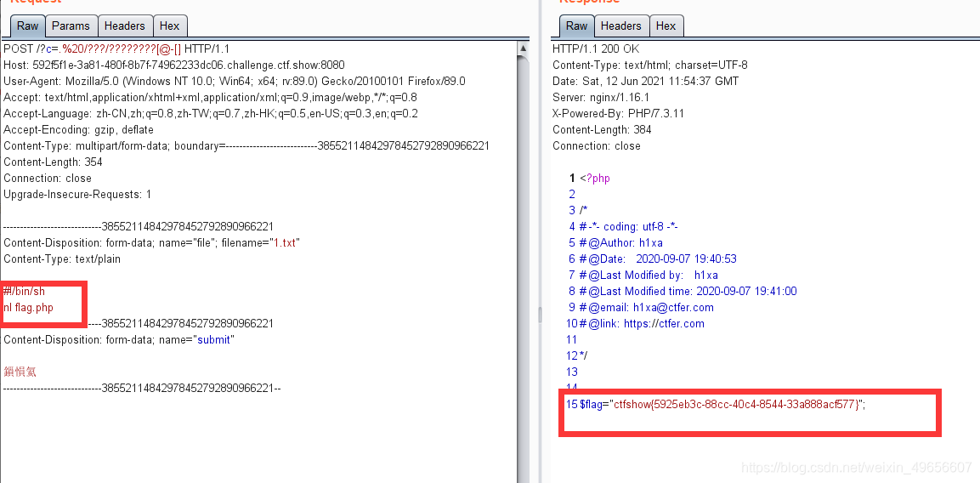Image resolution: width=980 pixels, height=483 pixels.
Task: Click the Server: nginx/1.16.1 line
Action: (x=601, y=98)
